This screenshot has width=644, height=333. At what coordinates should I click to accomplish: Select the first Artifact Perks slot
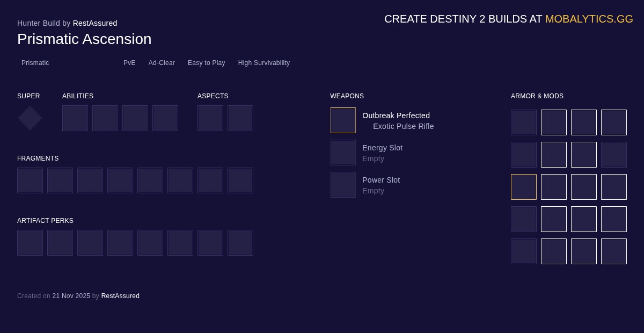pos(30,243)
